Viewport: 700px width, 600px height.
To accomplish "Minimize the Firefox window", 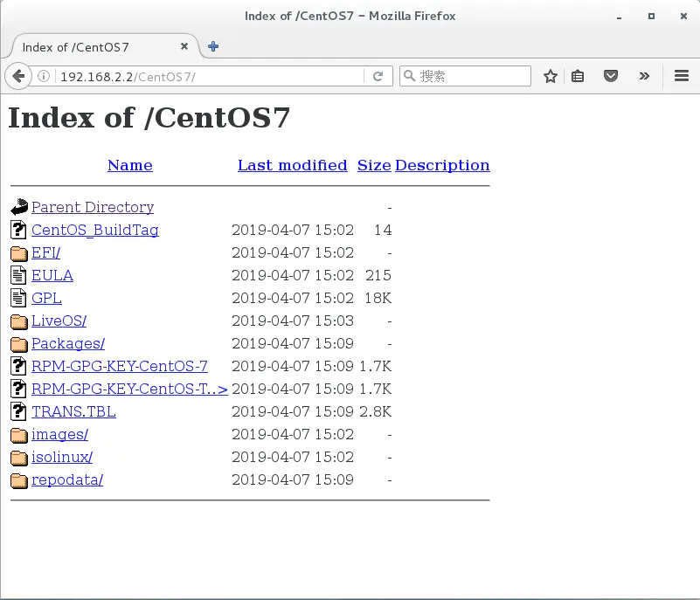I will [x=619, y=17].
